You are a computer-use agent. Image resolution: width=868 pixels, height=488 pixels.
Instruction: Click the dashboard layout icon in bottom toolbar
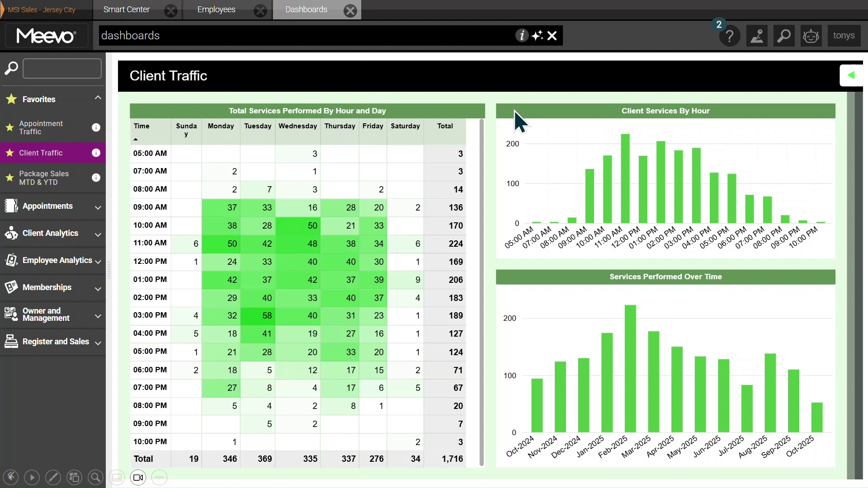[74, 477]
